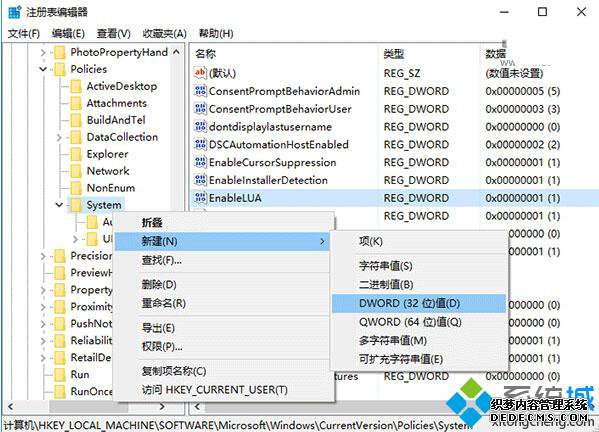
Task: Click the RunOnce folder icon
Action: [60, 391]
